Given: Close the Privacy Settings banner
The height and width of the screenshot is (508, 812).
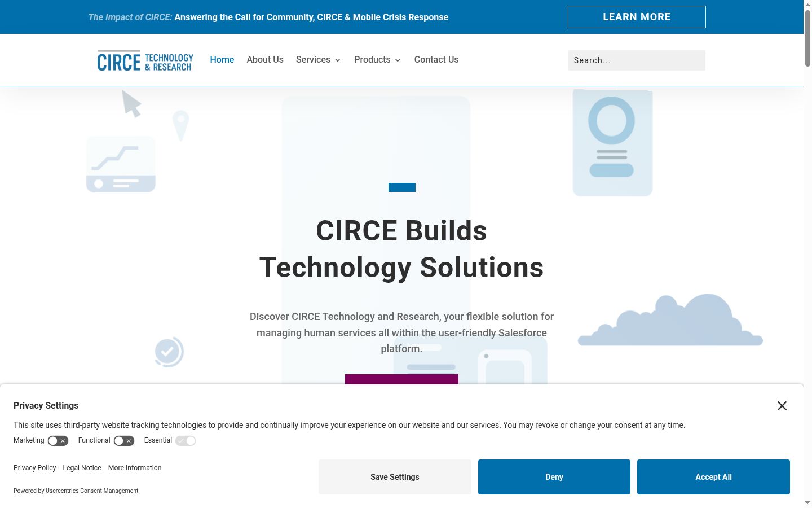Looking at the screenshot, I should click(x=782, y=406).
